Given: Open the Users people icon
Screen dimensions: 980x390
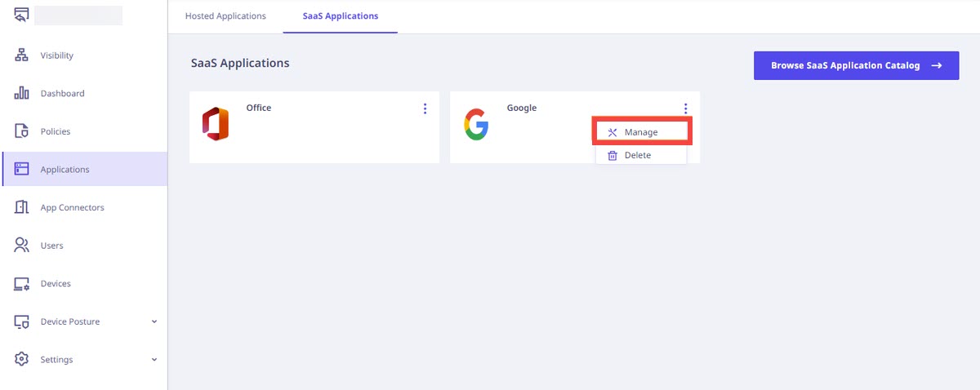Looking at the screenshot, I should pyautogui.click(x=22, y=246).
